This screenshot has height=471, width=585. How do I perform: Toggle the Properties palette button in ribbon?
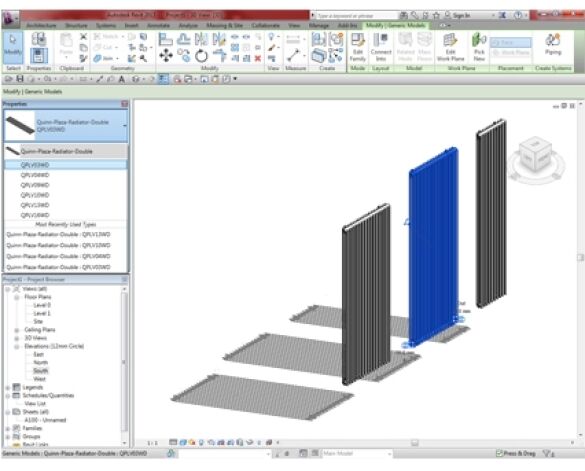[38, 56]
